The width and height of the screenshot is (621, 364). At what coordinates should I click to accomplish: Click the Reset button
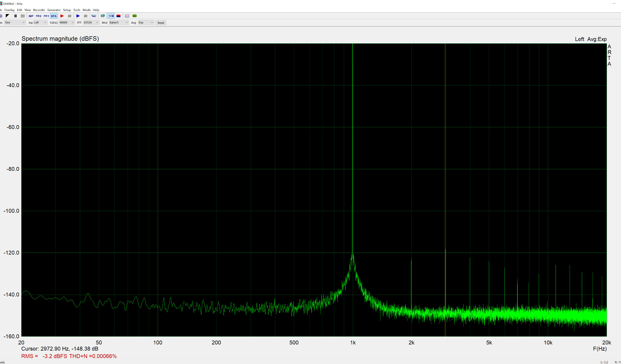[x=161, y=23]
